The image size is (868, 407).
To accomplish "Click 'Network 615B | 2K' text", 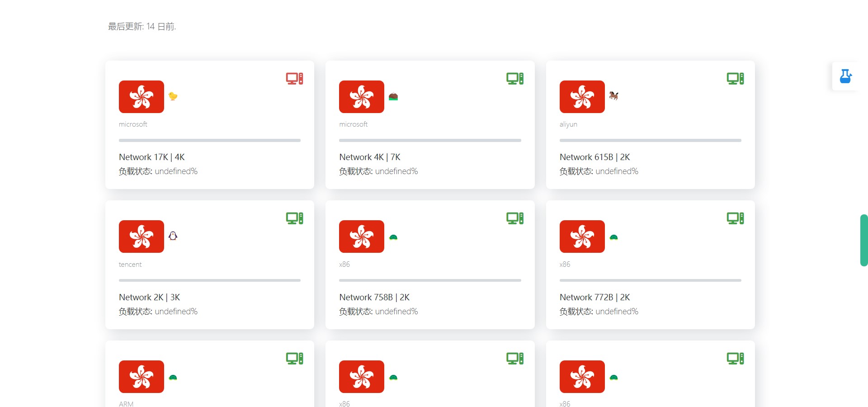I will pyautogui.click(x=595, y=157).
